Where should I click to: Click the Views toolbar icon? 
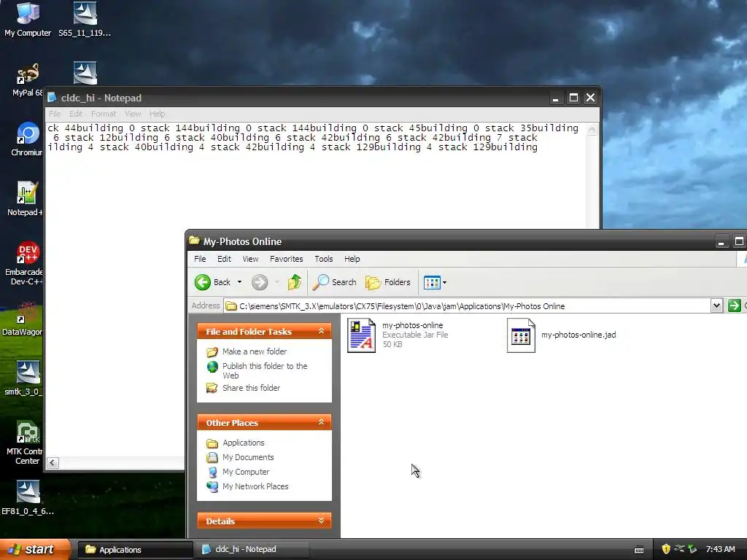click(x=432, y=282)
